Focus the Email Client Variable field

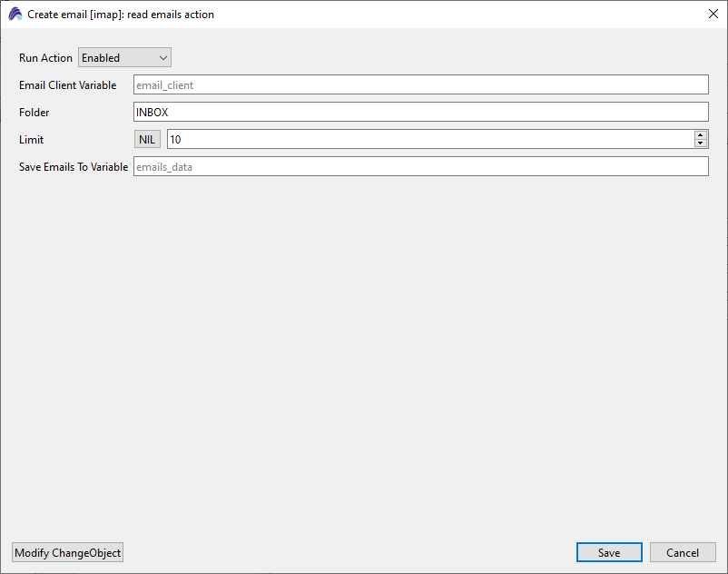coord(420,85)
